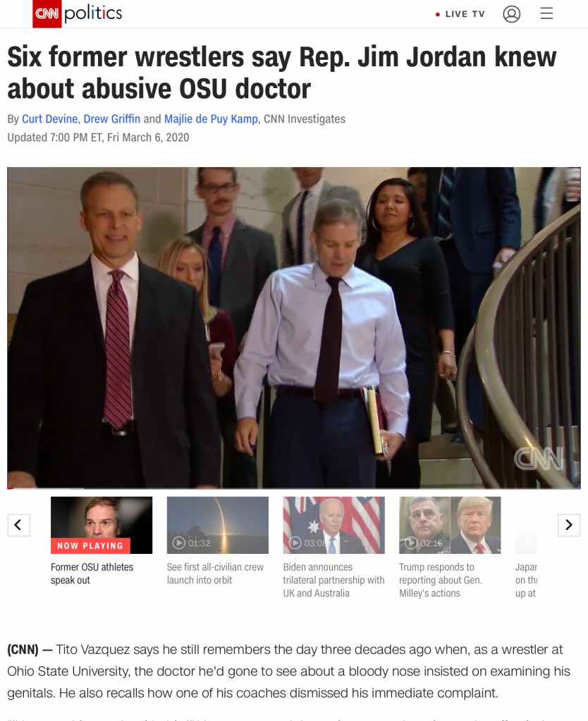Viewport: 588px width, 721px height.
Task: Play the all-civilian crew launch video
Action: pos(218,525)
